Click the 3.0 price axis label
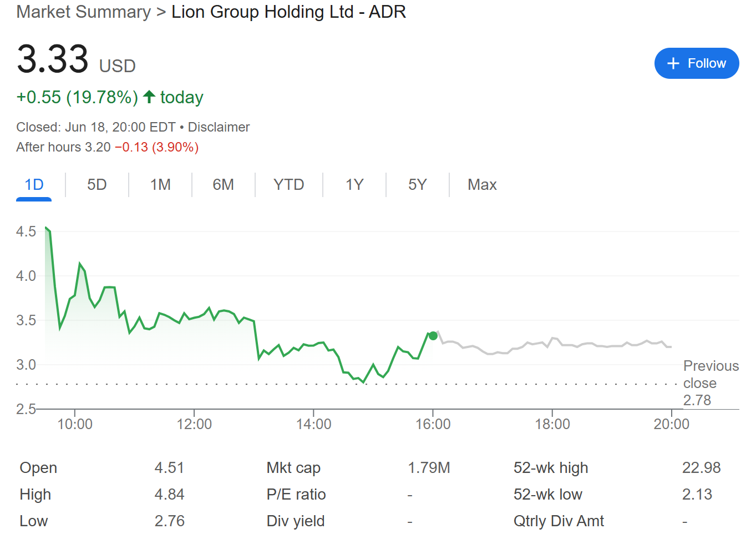The image size is (756, 539). click(x=26, y=365)
